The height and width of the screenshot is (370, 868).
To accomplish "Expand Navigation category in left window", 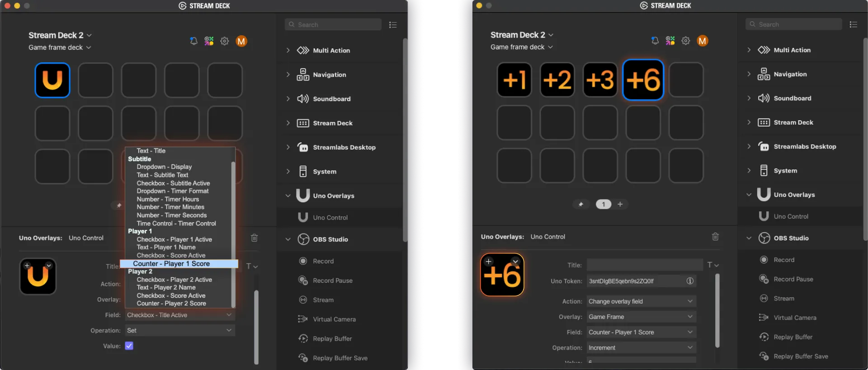I will (288, 75).
